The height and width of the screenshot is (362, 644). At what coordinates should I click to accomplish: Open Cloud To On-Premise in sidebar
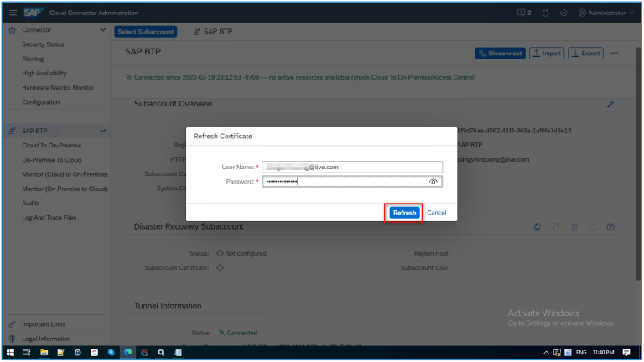pos(52,145)
